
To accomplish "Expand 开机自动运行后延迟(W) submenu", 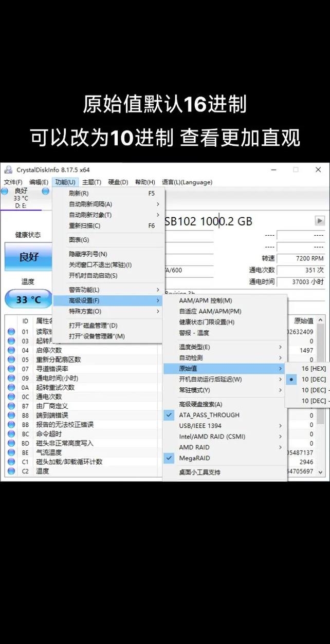I will [x=225, y=380].
